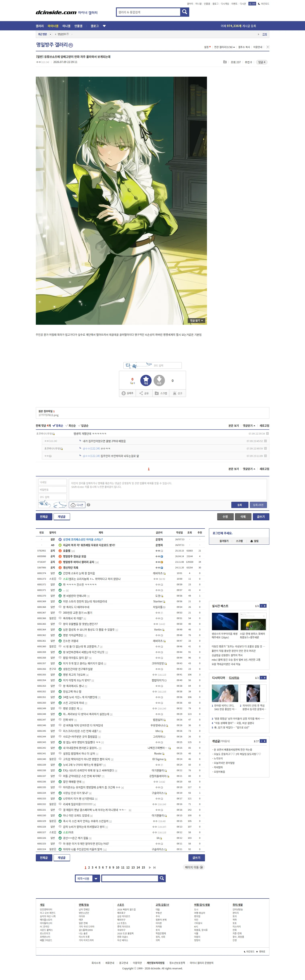Viewport: 305px width, 980px height.
Task: Jump to last page arrow in pagination
Action: tap(155, 867)
